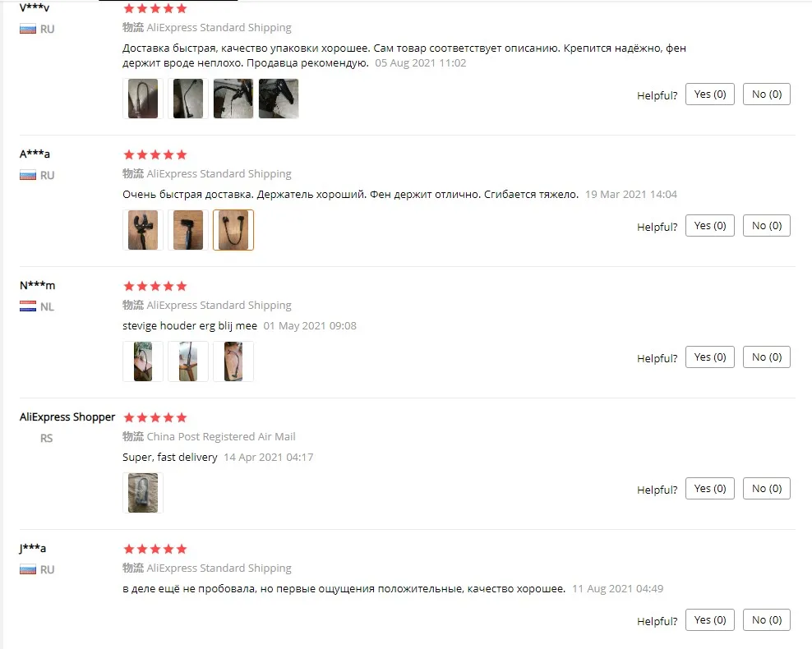Open first photo in V***v's review
The height and width of the screenshot is (649, 812).
tap(143, 99)
